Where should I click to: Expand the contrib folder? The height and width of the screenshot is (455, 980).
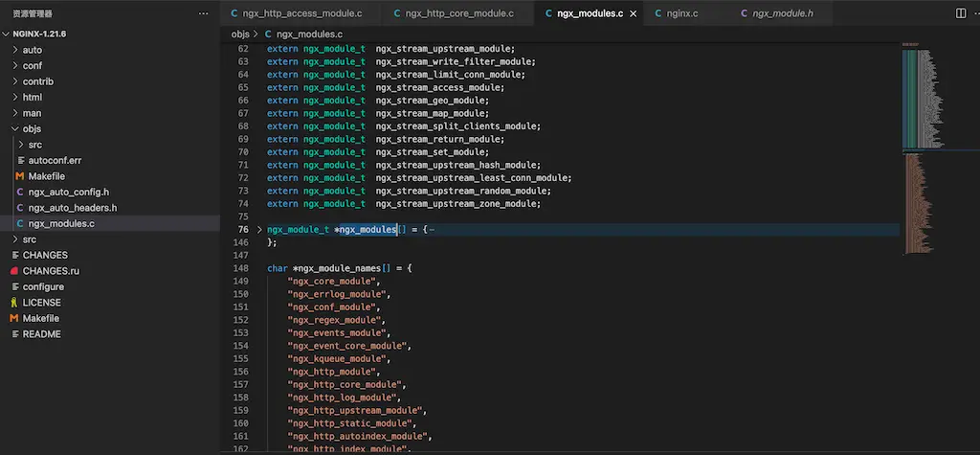coord(37,81)
